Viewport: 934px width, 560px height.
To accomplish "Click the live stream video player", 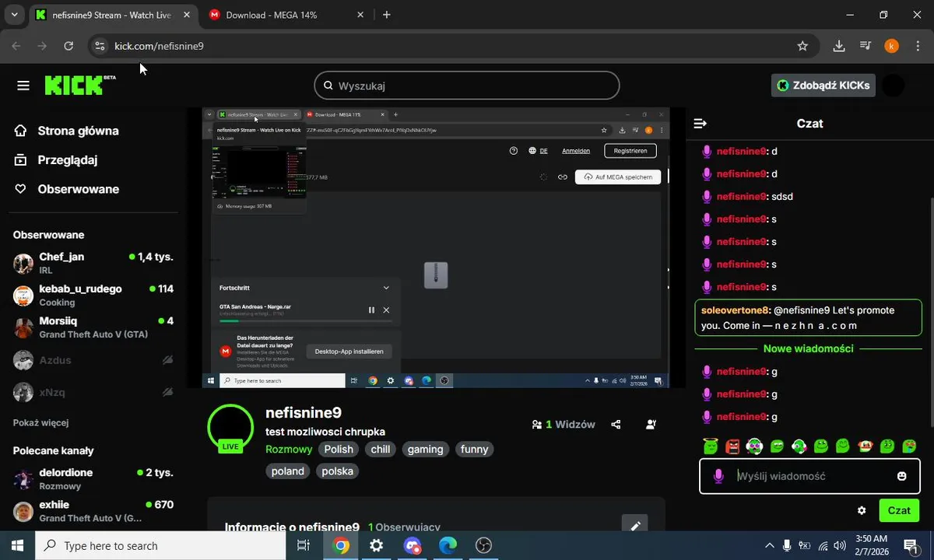I will coord(436,247).
